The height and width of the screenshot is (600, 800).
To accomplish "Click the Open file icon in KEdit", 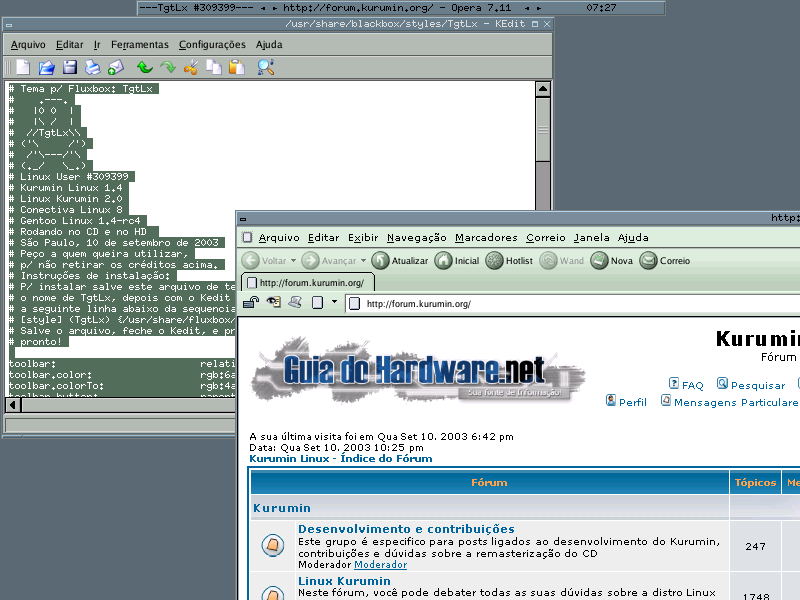I will 46,67.
